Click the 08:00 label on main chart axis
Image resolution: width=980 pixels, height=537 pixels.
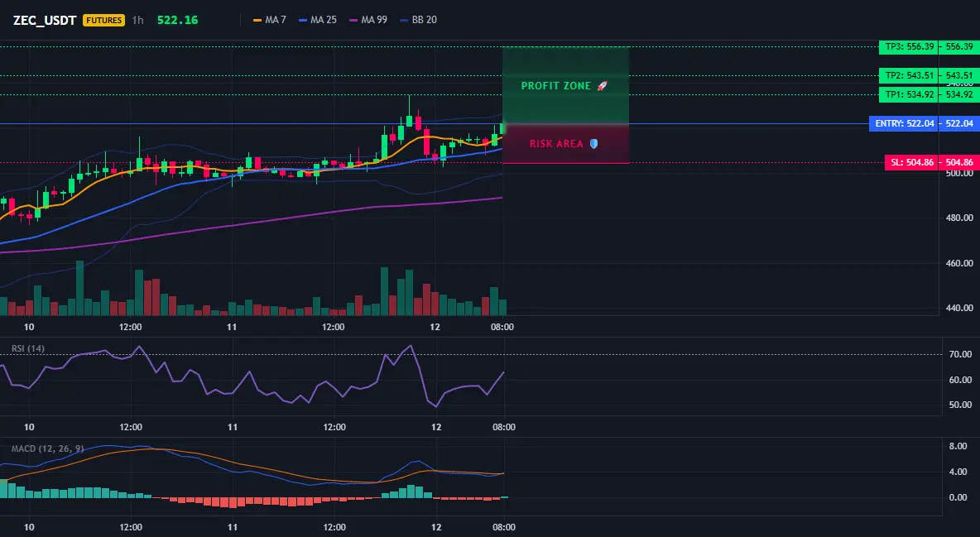pos(502,327)
